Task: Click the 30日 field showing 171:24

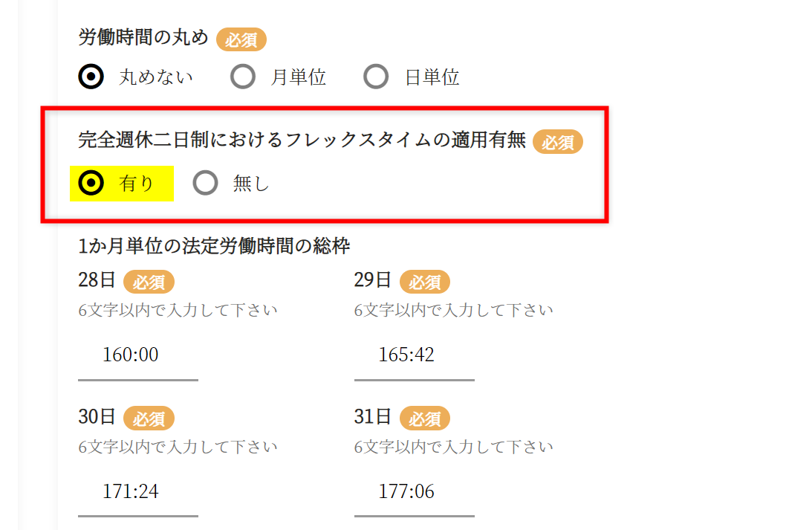Action: [137, 491]
